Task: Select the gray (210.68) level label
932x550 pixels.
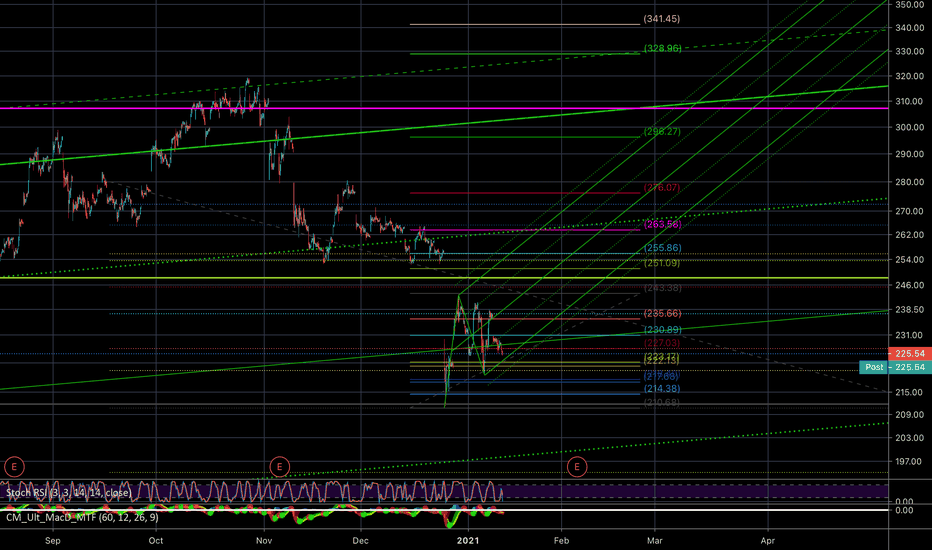Action: coord(662,403)
